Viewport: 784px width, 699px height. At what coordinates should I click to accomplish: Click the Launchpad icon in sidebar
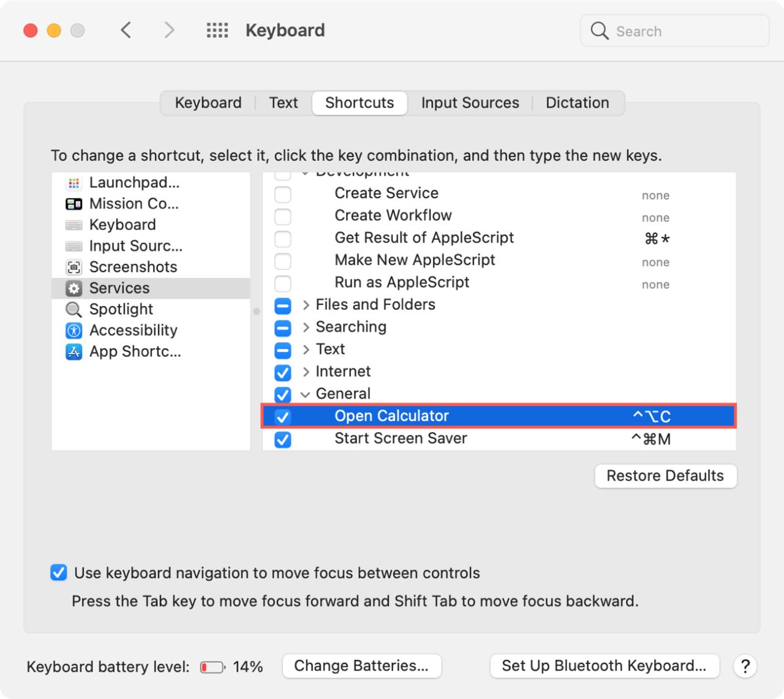pyautogui.click(x=73, y=183)
